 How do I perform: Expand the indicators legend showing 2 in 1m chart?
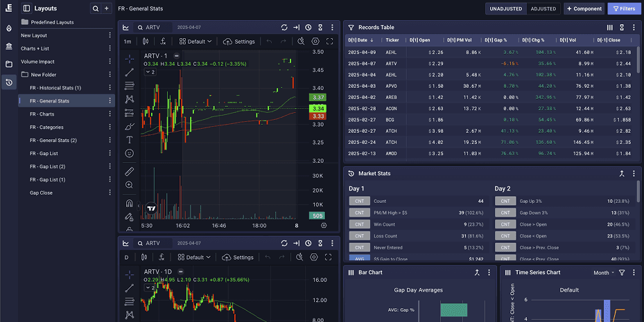tap(150, 72)
